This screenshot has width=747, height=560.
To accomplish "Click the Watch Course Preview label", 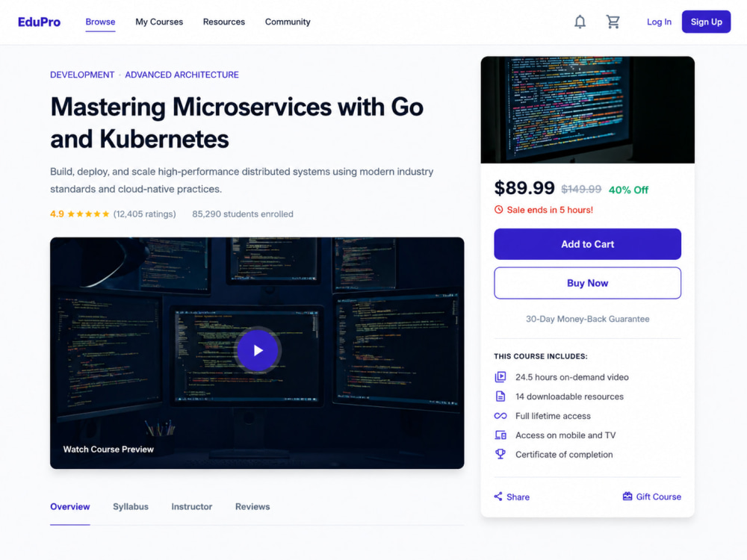I will (108, 449).
